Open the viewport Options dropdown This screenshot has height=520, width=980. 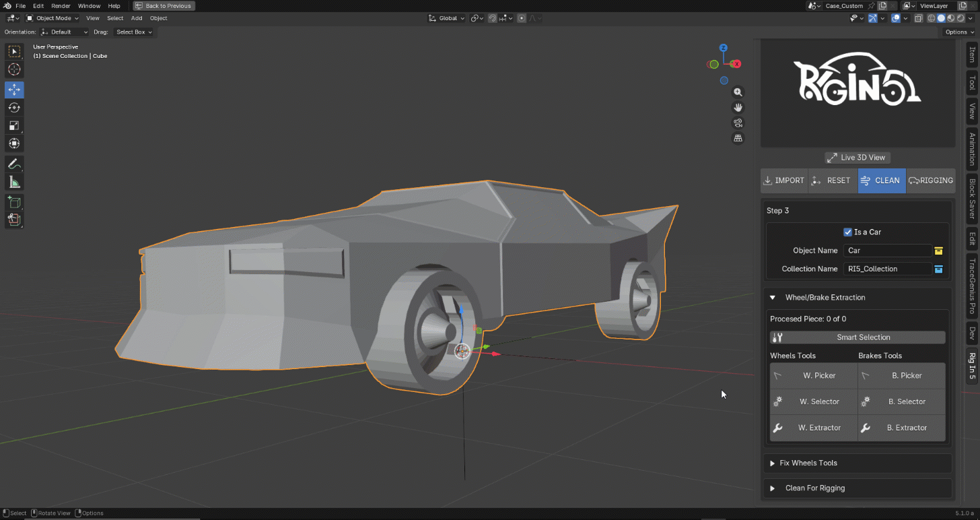coord(958,32)
